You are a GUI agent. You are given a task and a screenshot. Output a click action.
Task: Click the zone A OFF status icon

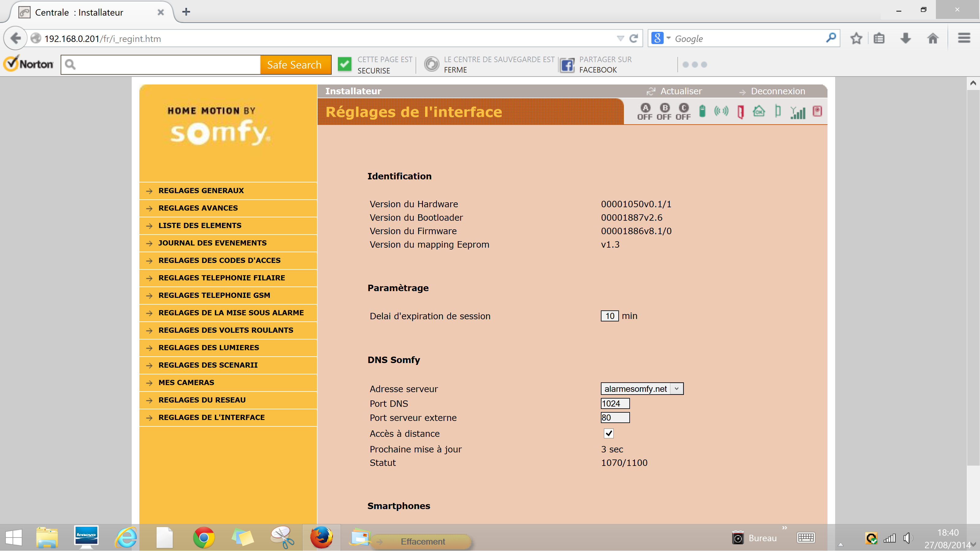pos(645,111)
